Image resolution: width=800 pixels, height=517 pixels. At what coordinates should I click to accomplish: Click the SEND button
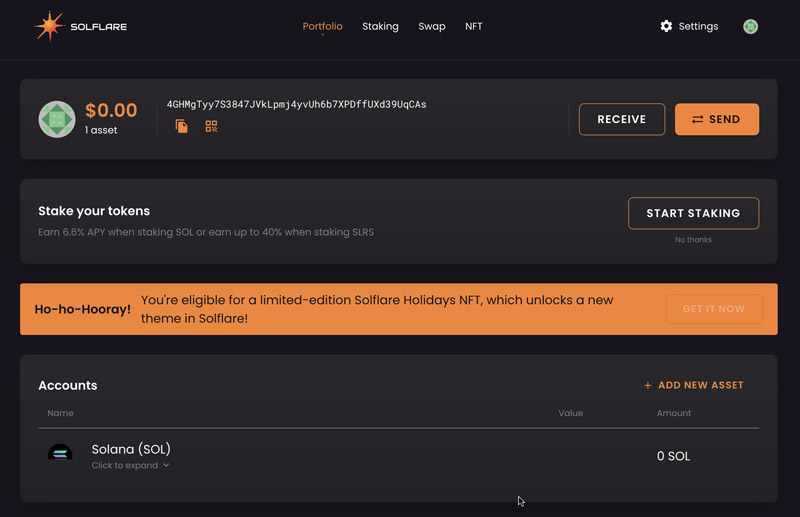click(x=717, y=119)
